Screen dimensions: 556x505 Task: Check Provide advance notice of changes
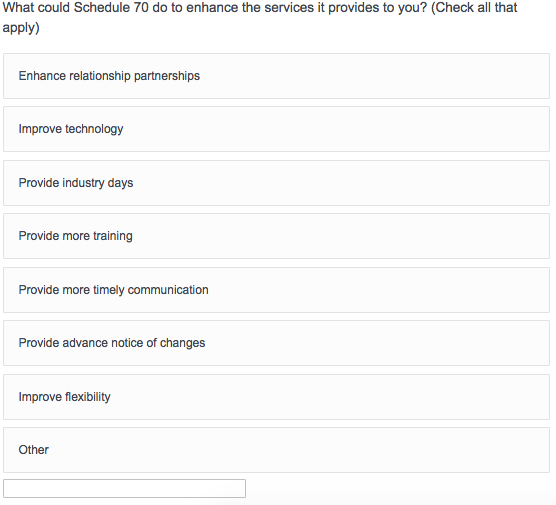276,343
